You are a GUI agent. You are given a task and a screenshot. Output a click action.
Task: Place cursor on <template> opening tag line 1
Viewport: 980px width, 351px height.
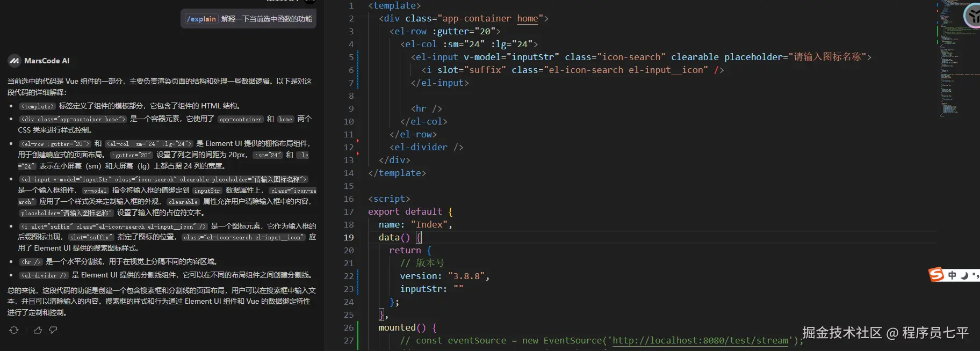394,5
